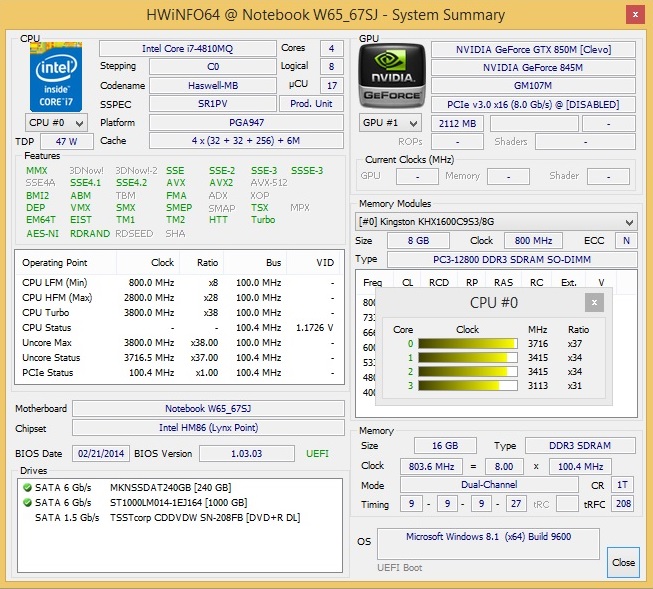Click the module Size 8 GB field
Viewport: 653px width, 589px height.
419,241
